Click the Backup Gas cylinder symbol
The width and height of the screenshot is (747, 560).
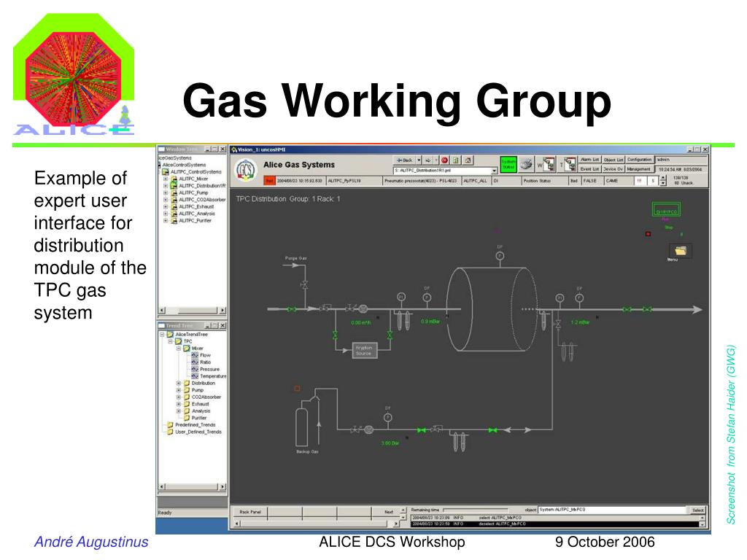click(x=301, y=427)
